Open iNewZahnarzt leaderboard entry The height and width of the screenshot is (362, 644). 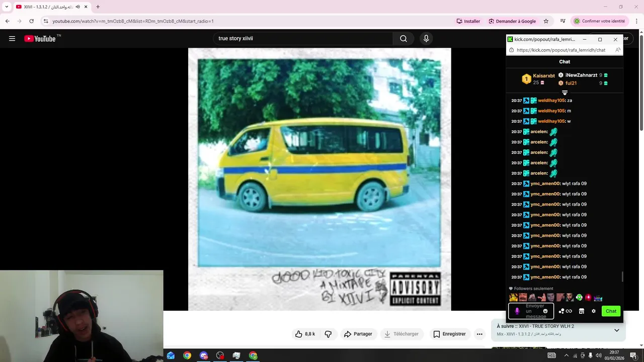pyautogui.click(x=583, y=75)
